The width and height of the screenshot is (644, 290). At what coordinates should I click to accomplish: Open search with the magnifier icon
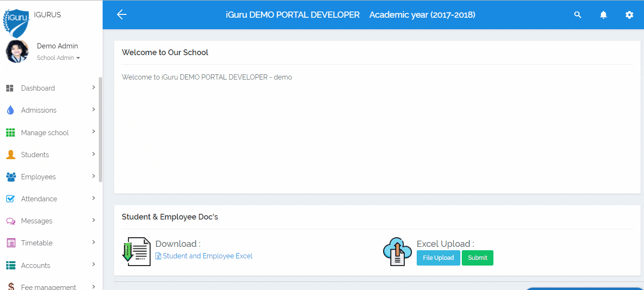(x=578, y=15)
